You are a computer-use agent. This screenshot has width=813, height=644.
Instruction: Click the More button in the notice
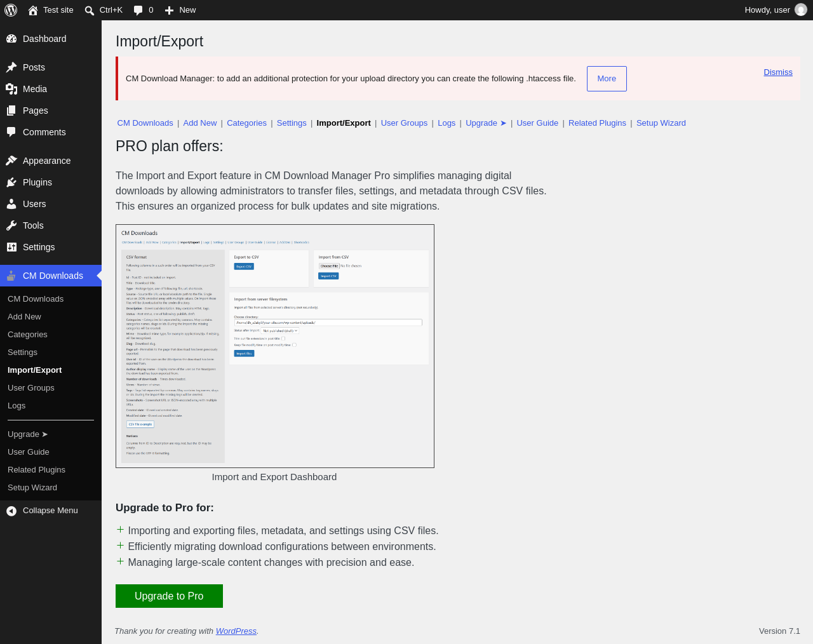[x=607, y=79]
